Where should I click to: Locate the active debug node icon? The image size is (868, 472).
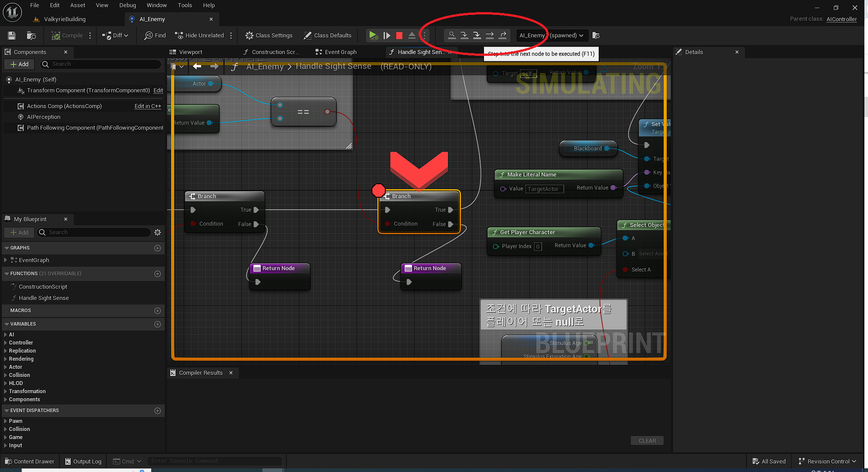click(452, 35)
